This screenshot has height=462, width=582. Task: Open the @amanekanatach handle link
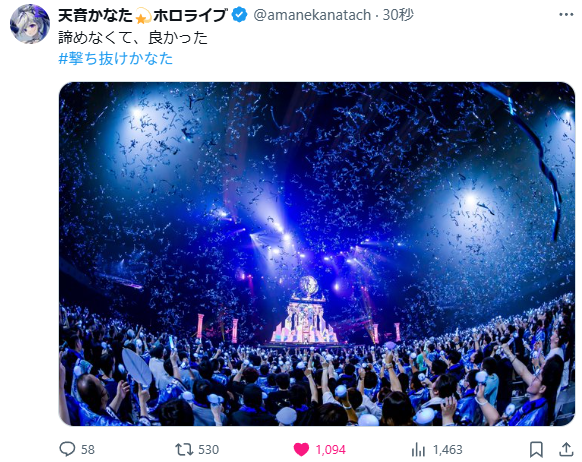click(312, 15)
